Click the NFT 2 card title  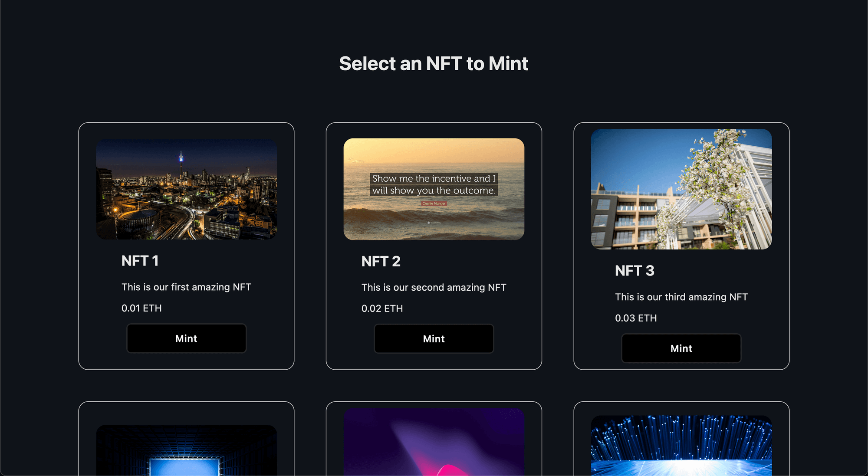tap(381, 261)
